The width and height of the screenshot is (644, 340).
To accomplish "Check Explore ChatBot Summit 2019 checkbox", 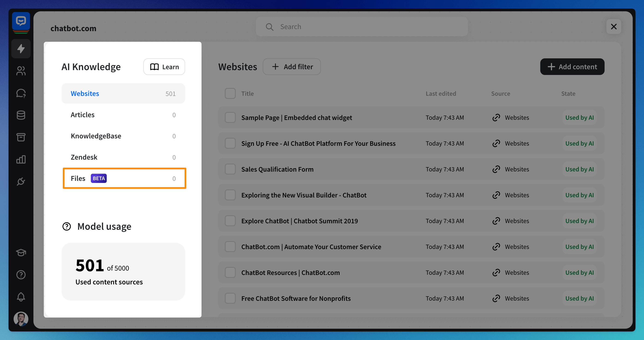I will tap(230, 221).
